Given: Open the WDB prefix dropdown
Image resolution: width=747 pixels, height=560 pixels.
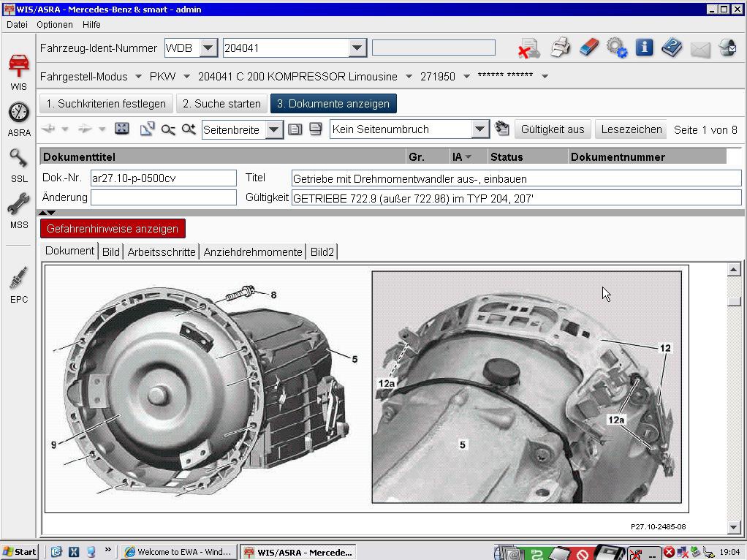Looking at the screenshot, I should pos(208,48).
